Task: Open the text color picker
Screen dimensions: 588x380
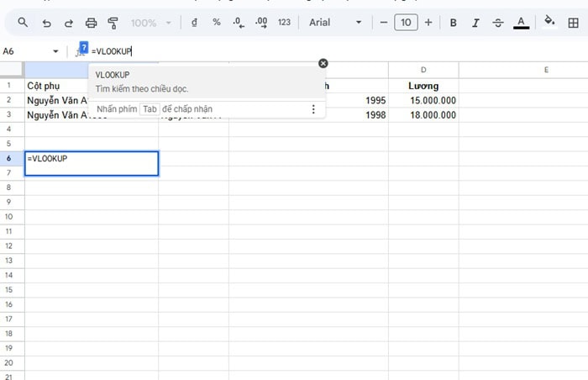Action: [521, 23]
